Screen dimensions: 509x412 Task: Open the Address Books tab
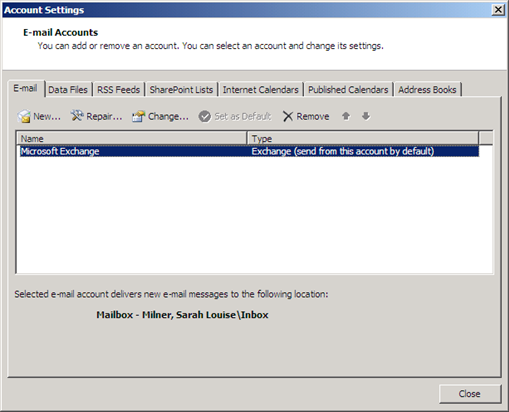(x=427, y=90)
